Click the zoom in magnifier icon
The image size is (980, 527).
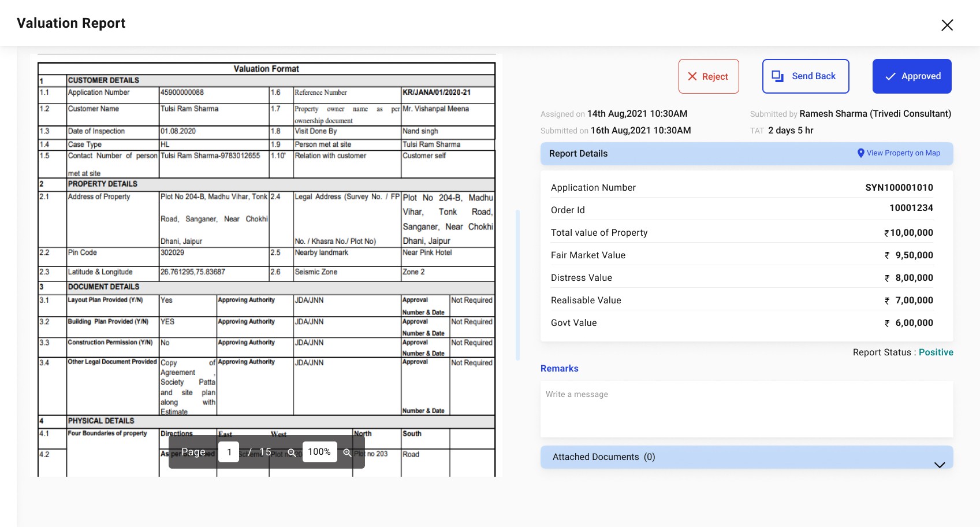point(348,452)
